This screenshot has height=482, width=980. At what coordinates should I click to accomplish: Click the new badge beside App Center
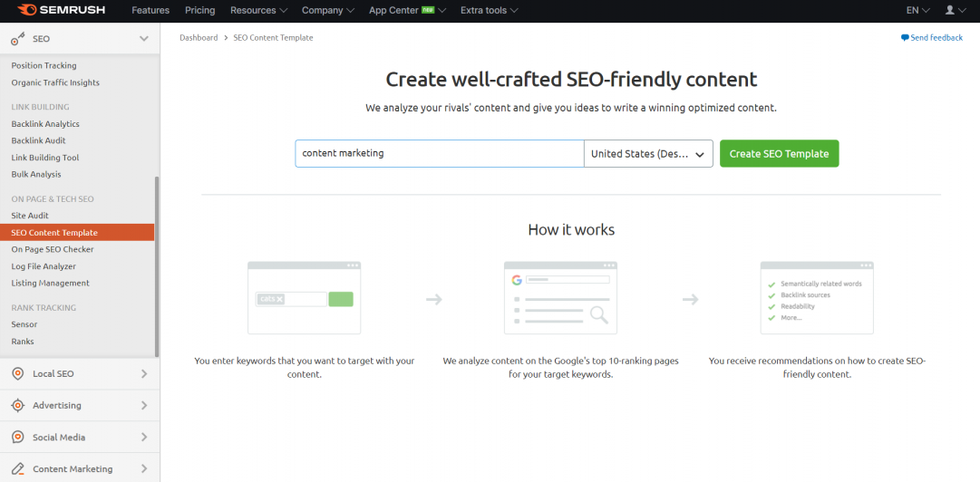pyautogui.click(x=428, y=11)
